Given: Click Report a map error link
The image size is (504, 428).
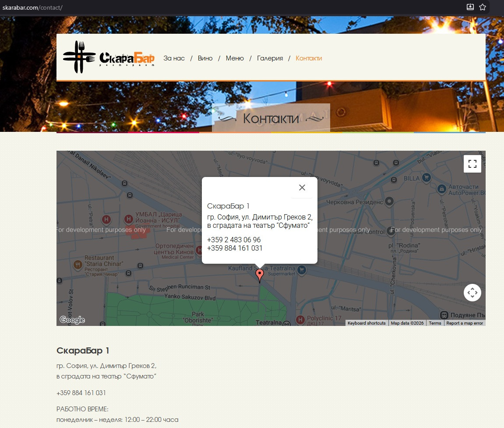Looking at the screenshot, I should 465,323.
